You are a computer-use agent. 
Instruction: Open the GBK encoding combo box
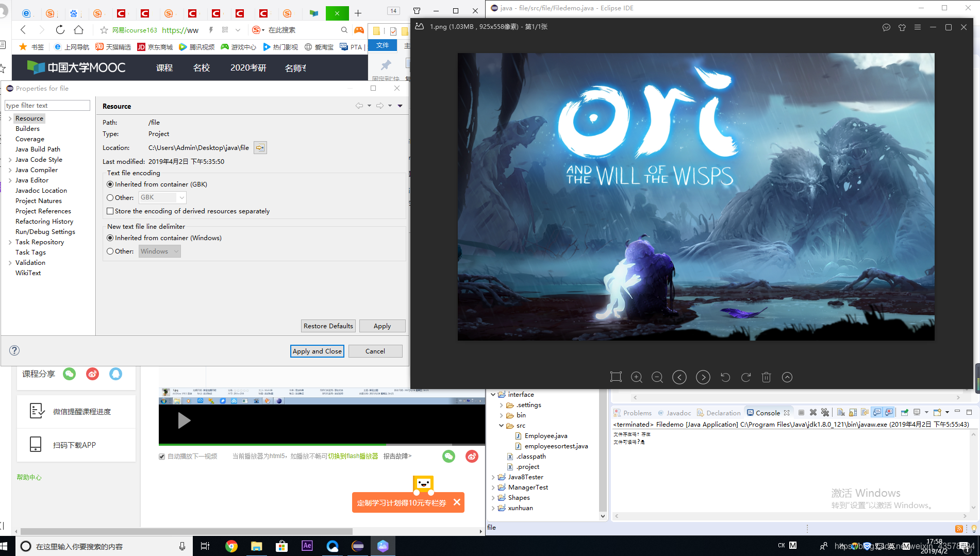[162, 197]
